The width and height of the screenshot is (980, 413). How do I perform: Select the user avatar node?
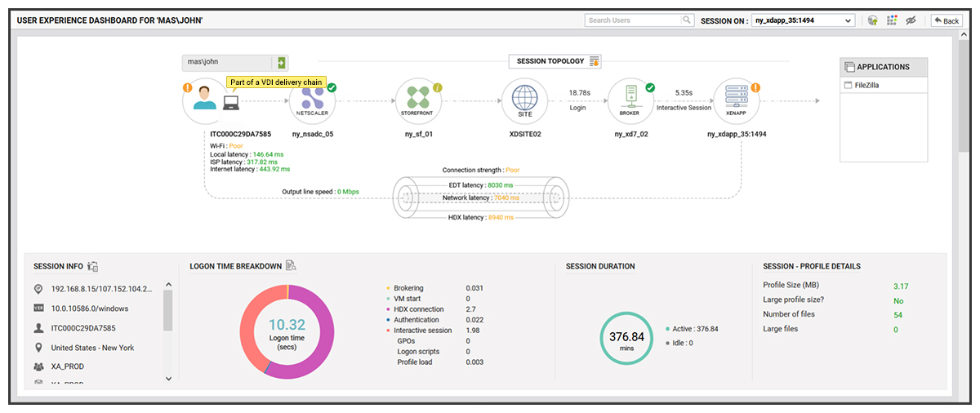(204, 100)
